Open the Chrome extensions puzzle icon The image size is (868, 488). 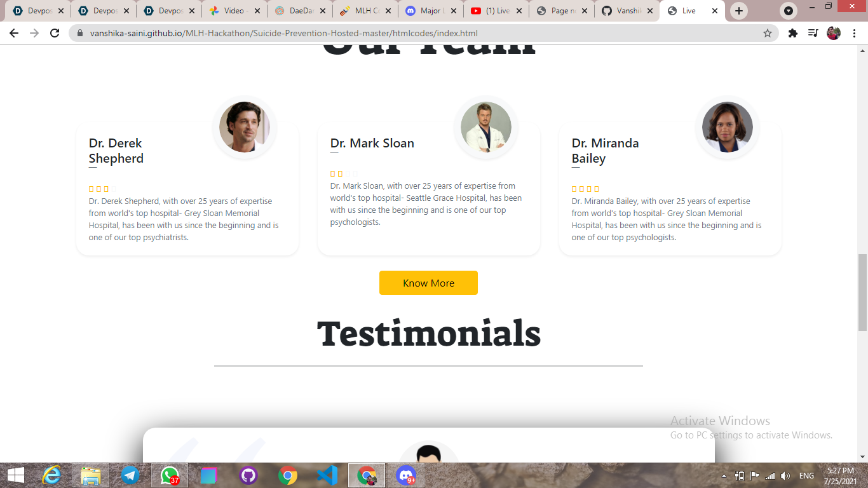[x=793, y=33]
